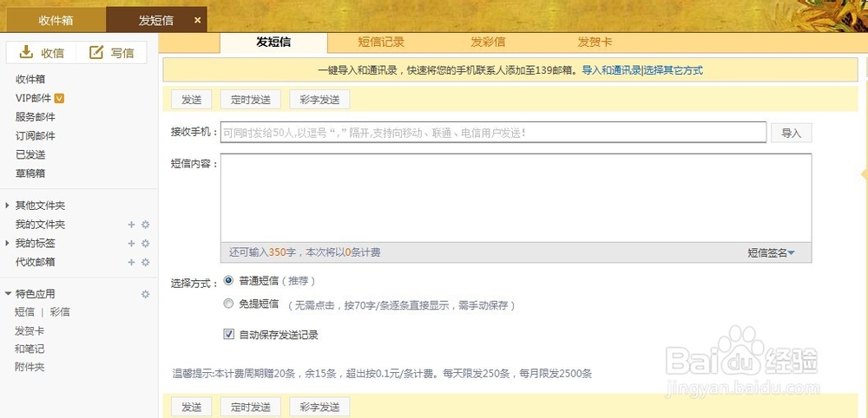Focus the 接收手机 input field
868x418 pixels.
coord(493,133)
